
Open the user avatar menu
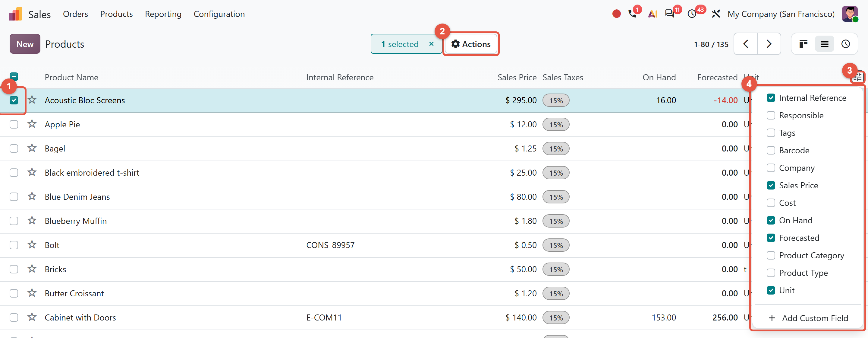pyautogui.click(x=850, y=14)
